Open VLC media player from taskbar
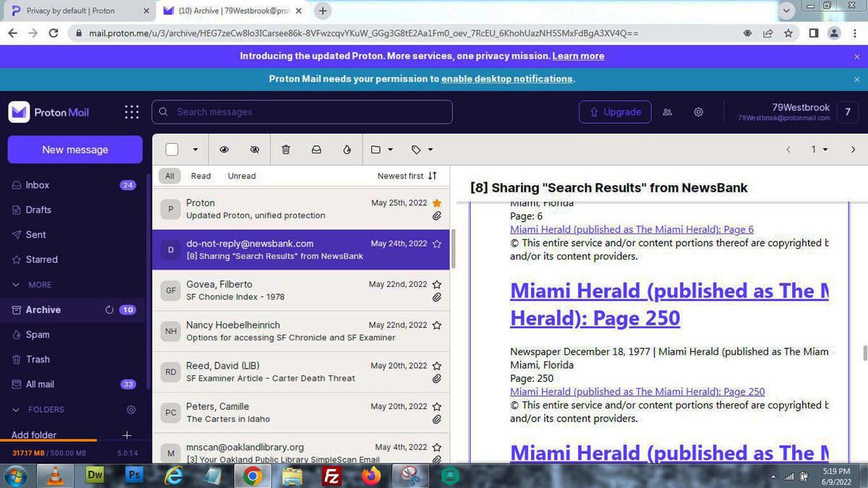This screenshot has width=868, height=488. point(56,476)
